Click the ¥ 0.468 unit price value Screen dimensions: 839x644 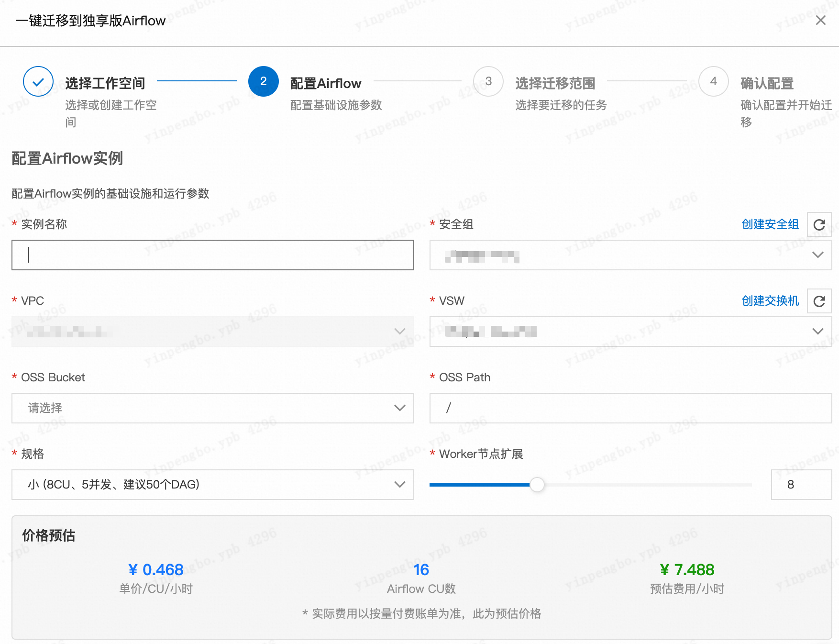click(x=156, y=569)
